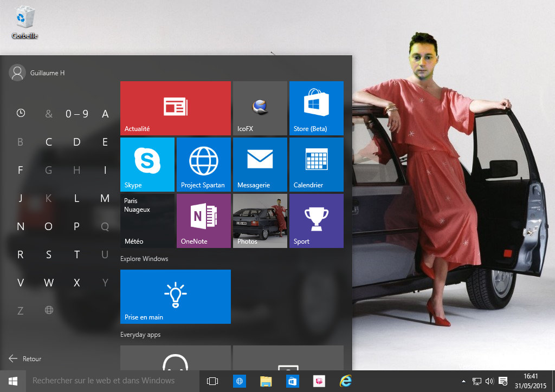Click the Windows Start button
The image size is (555, 392).
[x=13, y=381]
